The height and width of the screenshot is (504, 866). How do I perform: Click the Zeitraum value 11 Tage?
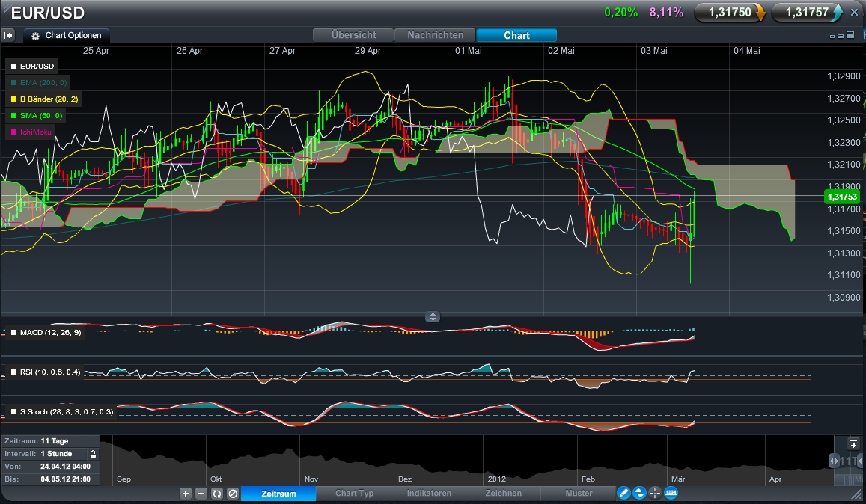pos(54,441)
